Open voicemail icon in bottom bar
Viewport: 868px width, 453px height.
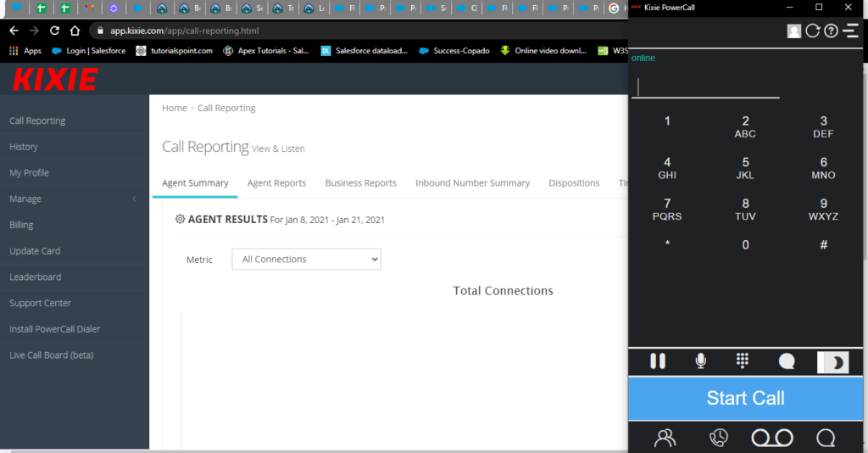pyautogui.click(x=772, y=438)
